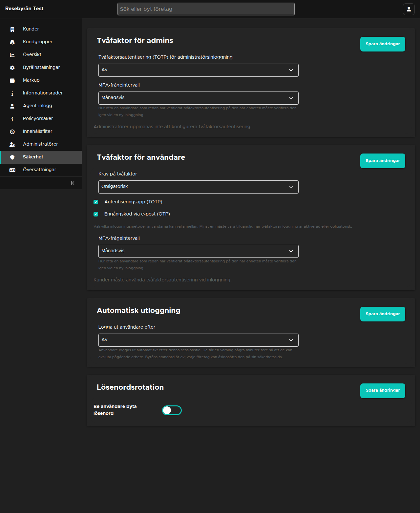Toggle Be användare byta lösenord switch
Image resolution: width=420 pixels, height=513 pixels.
click(172, 410)
